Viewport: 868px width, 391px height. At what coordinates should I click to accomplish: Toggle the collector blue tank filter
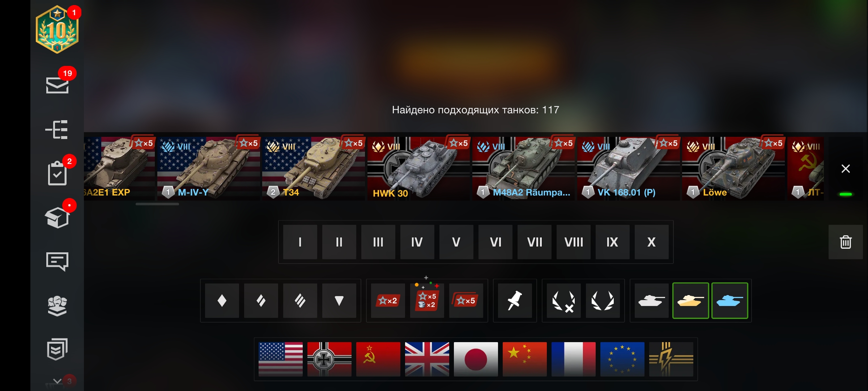click(x=729, y=300)
